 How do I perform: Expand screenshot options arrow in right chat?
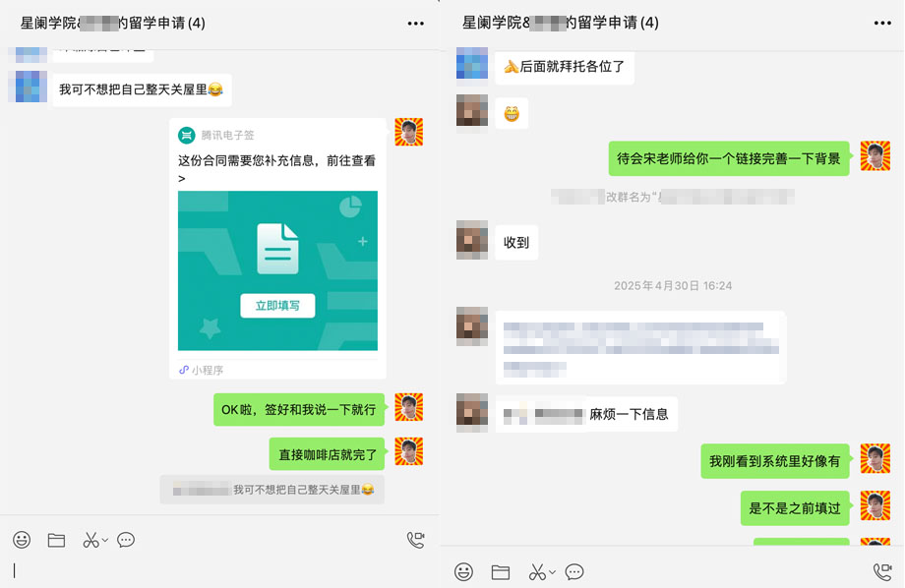tap(553, 572)
